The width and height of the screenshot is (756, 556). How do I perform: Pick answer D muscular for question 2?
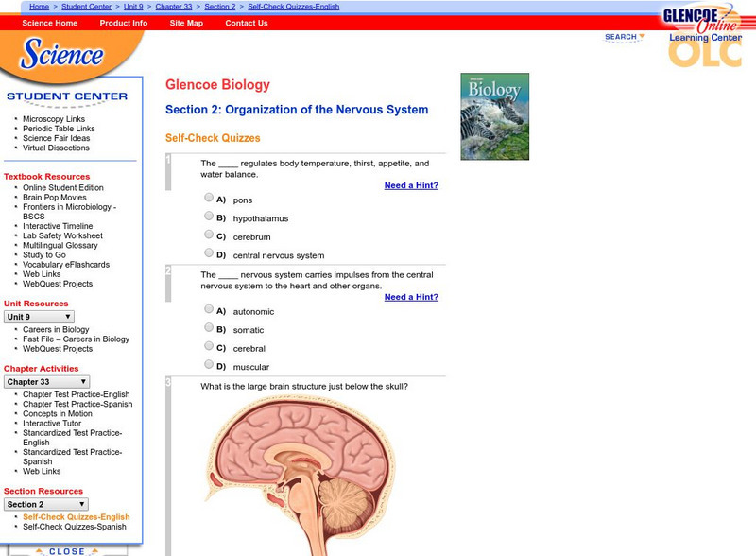coord(209,364)
